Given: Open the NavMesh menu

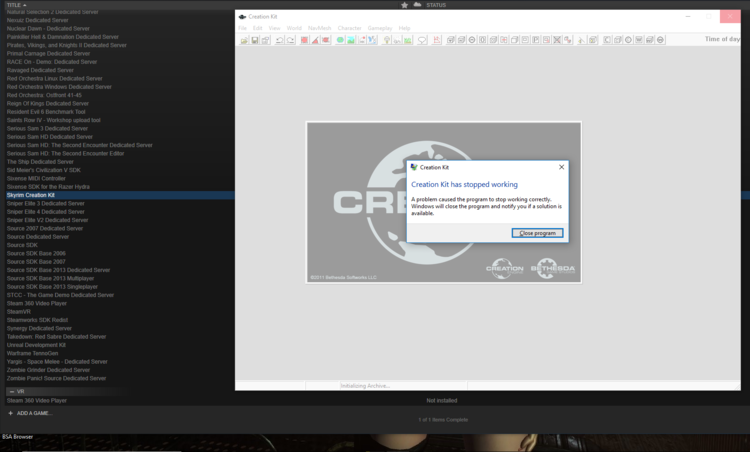Looking at the screenshot, I should click(320, 28).
